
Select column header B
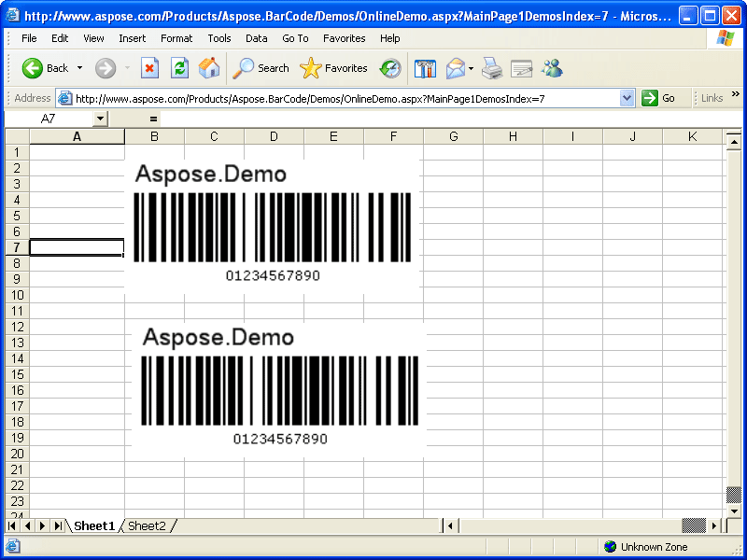[154, 136]
